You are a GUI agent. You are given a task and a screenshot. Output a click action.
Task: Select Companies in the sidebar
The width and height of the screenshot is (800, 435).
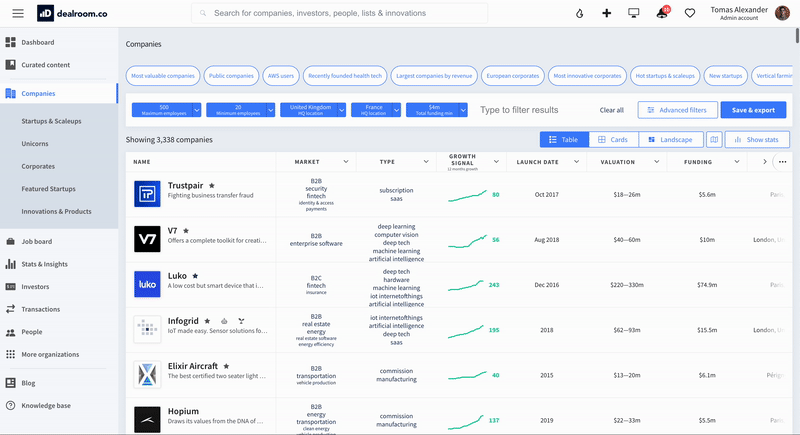tap(59, 93)
